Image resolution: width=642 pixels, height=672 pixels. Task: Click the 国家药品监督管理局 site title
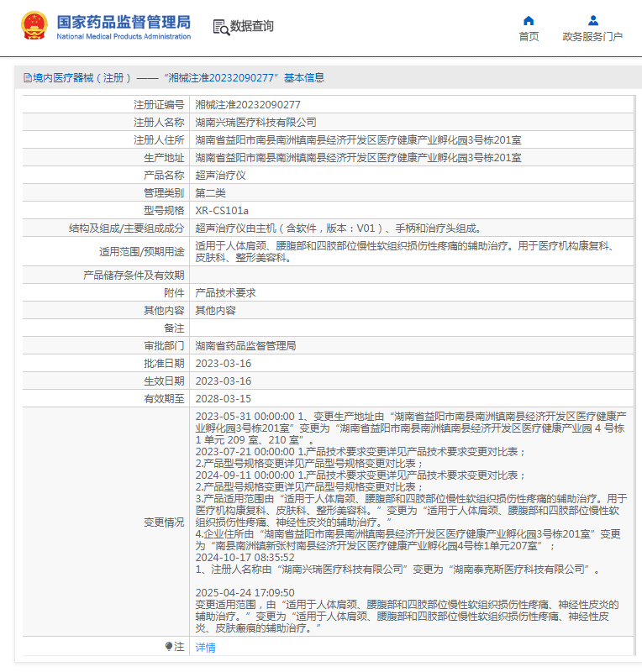124,22
